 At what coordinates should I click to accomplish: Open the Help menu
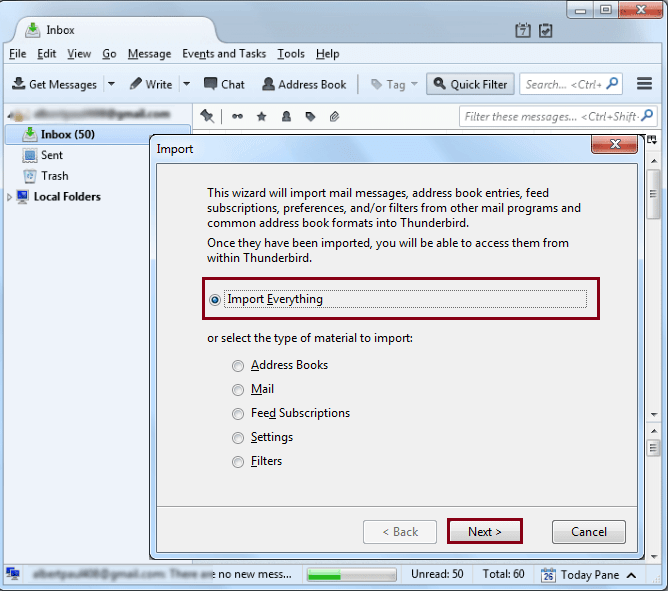328,54
